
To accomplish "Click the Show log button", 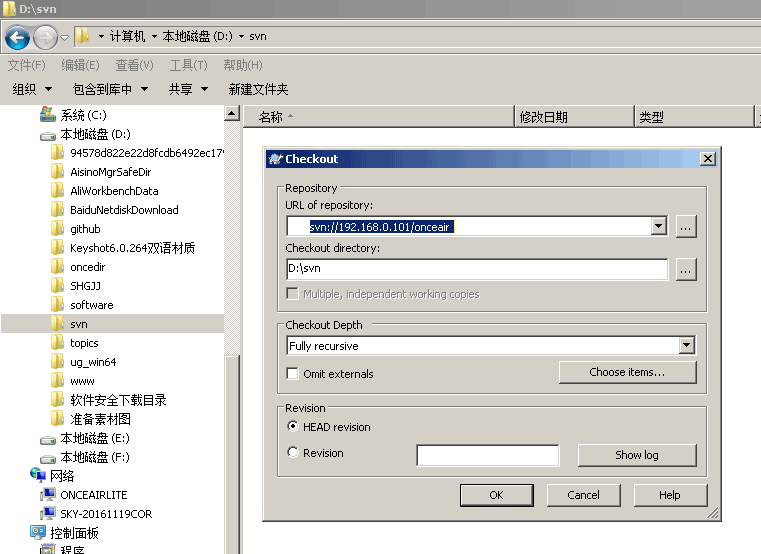I will tap(636, 455).
